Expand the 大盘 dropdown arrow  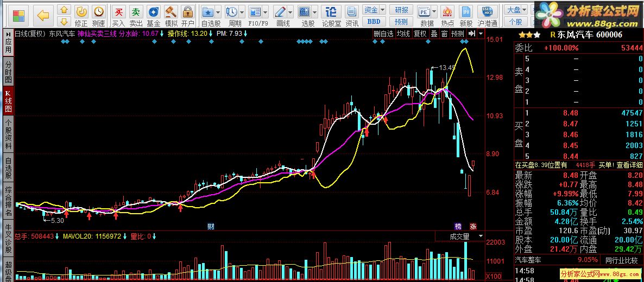click(x=525, y=9)
